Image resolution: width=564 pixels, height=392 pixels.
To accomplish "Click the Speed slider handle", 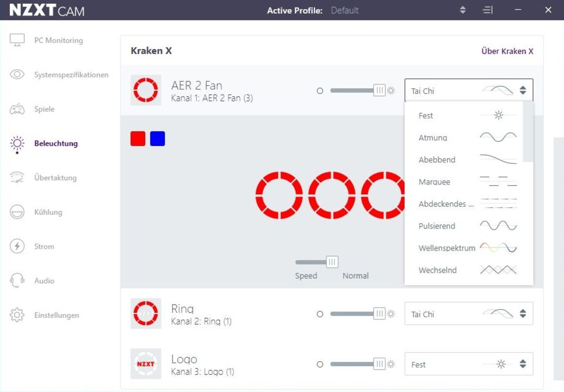I will point(332,262).
